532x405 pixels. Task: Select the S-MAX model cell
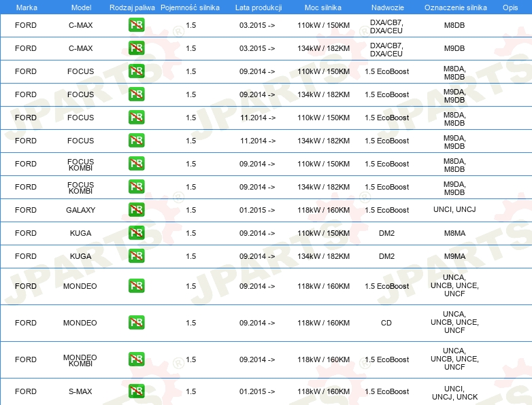80,391
